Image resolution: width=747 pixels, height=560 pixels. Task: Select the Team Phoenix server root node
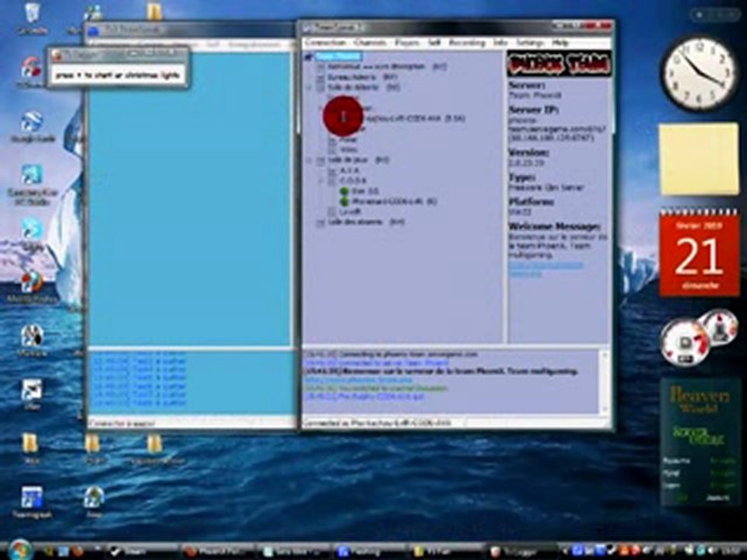[x=338, y=57]
